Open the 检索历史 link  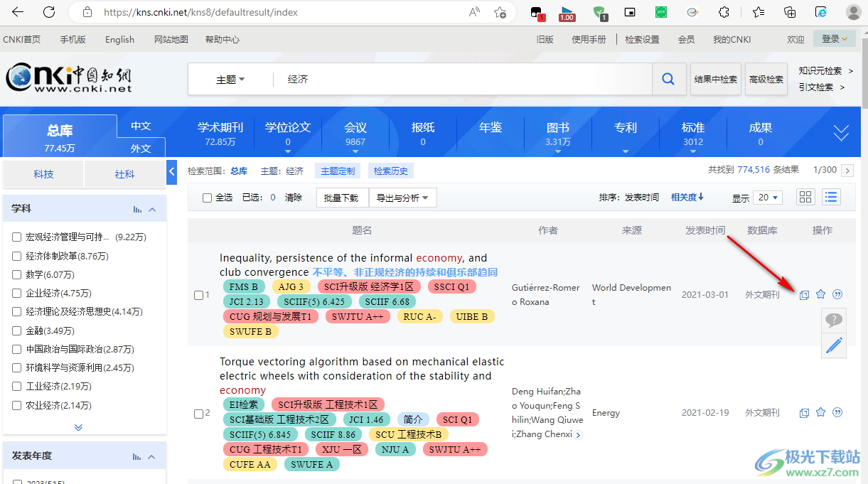tap(391, 171)
